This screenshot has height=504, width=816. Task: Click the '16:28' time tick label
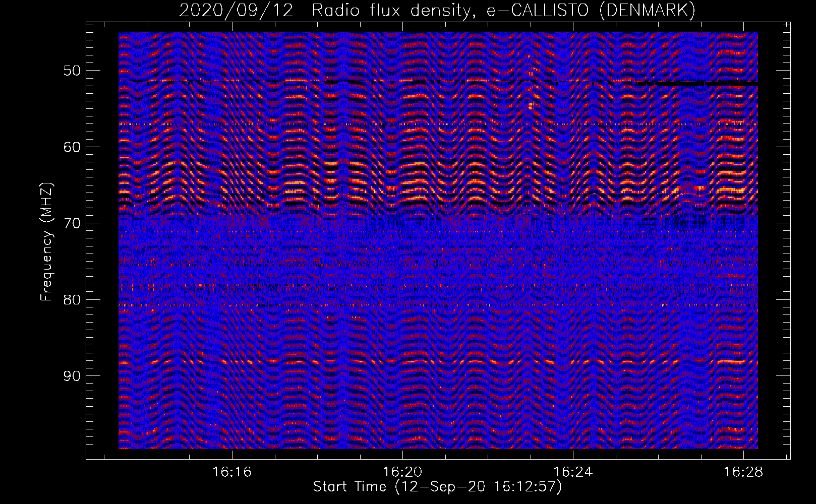click(x=743, y=472)
